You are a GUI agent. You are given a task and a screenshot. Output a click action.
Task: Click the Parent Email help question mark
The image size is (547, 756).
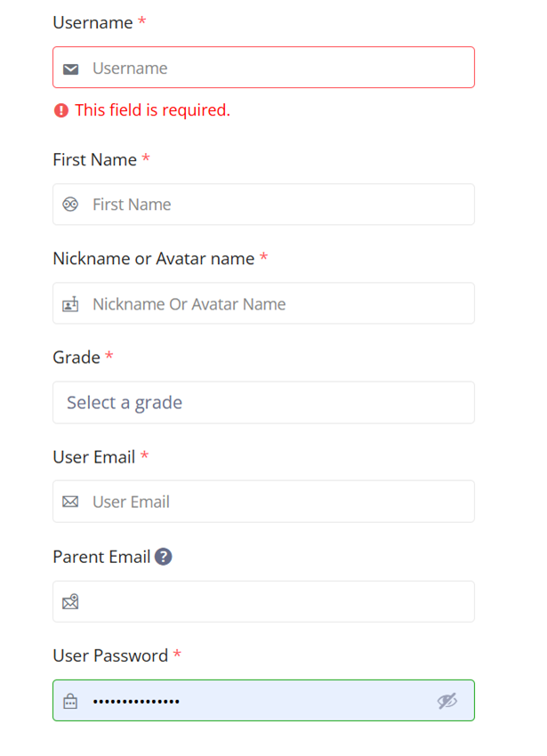pyautogui.click(x=163, y=557)
